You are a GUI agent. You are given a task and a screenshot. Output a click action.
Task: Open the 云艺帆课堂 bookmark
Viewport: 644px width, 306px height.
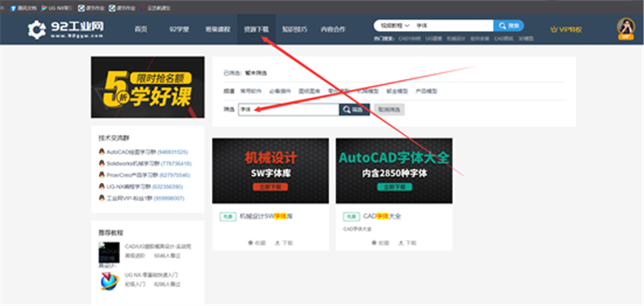[156, 8]
